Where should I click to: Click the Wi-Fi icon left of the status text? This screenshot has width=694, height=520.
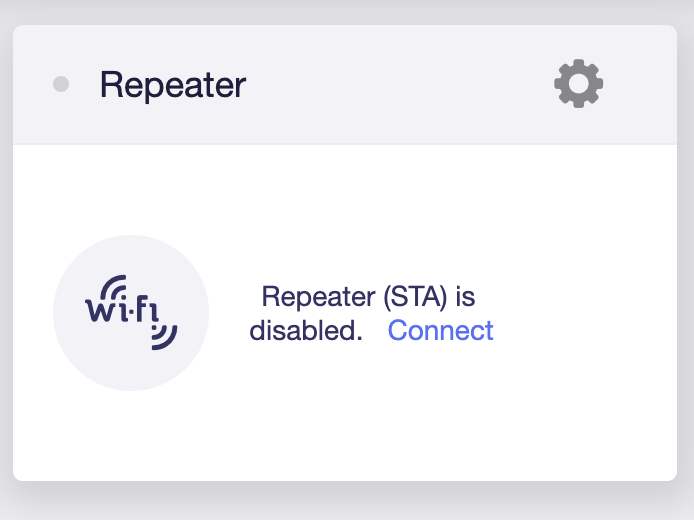[131, 313]
